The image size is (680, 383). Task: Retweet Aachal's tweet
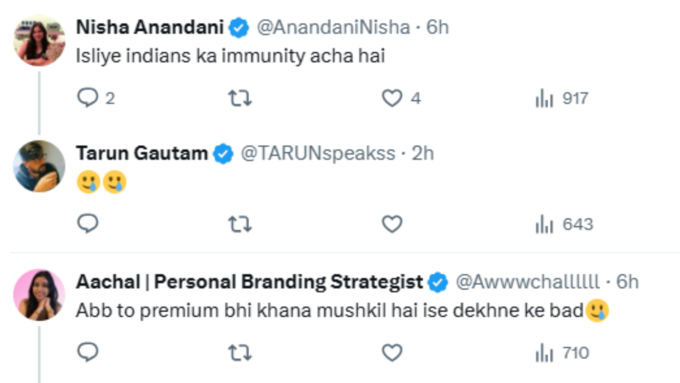click(240, 353)
